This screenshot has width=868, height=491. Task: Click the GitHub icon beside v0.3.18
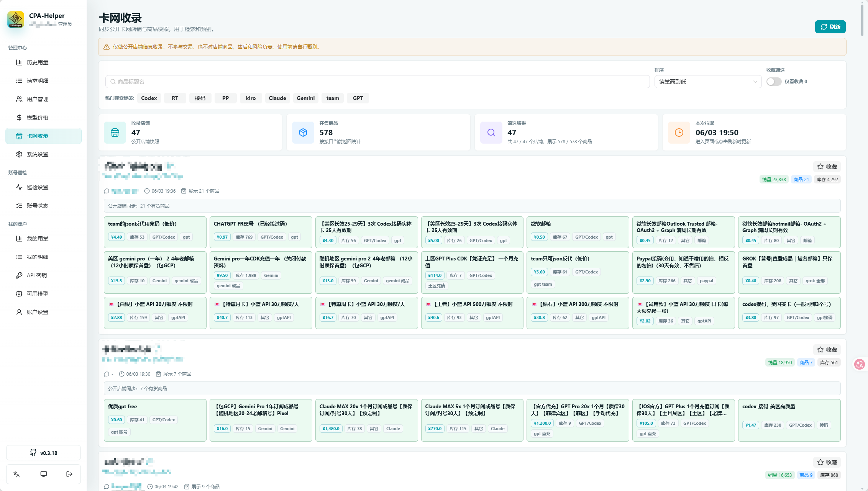point(33,453)
